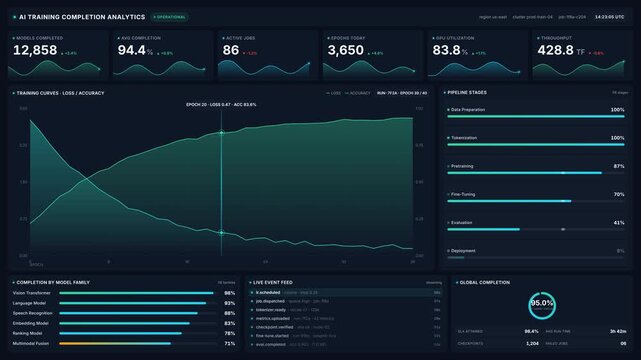Select the Deployment stage label
The width and height of the screenshot is (641, 360).
point(463,251)
